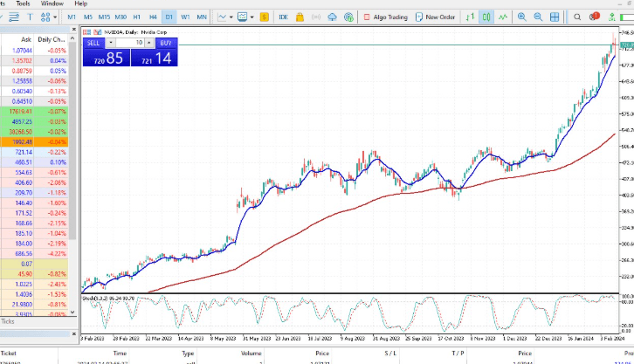Select the row with Ask 686.56
Viewport: 634px width, 364px height.
click(x=34, y=254)
